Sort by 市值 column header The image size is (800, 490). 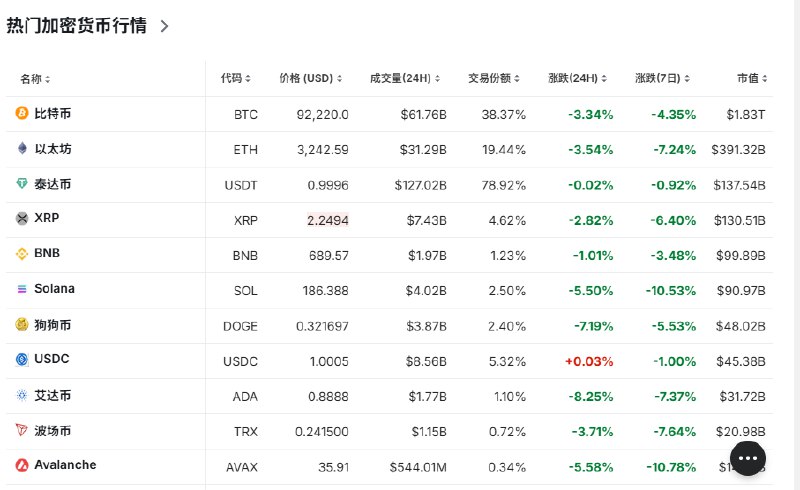(x=752, y=78)
